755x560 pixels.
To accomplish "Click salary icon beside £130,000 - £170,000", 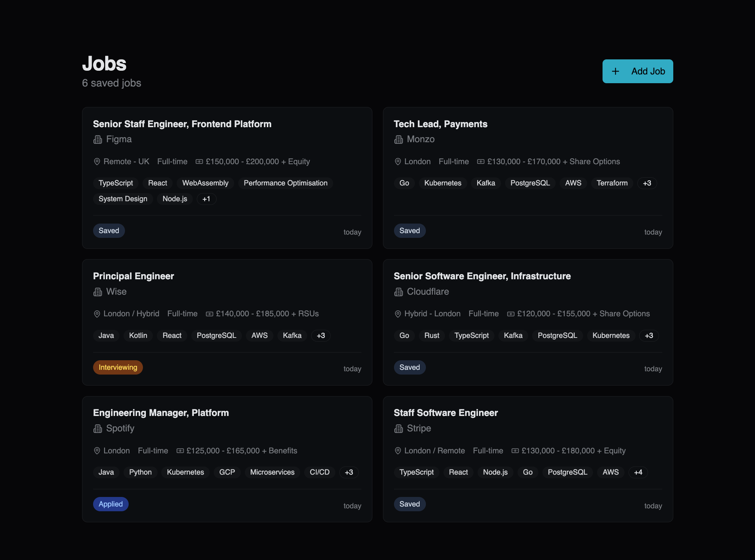I will [480, 162].
